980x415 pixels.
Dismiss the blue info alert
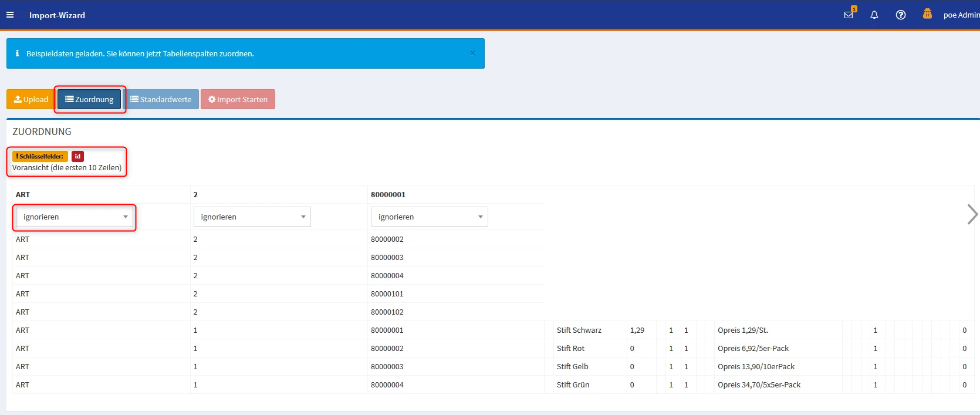tap(473, 53)
